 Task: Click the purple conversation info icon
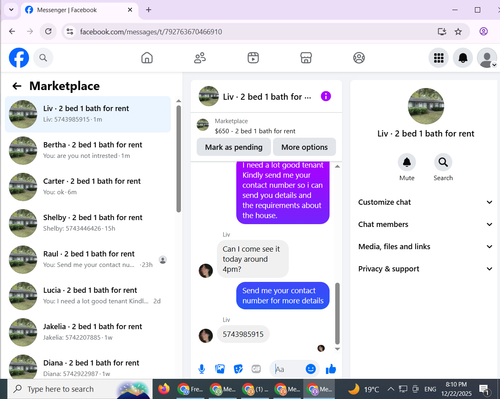(326, 96)
